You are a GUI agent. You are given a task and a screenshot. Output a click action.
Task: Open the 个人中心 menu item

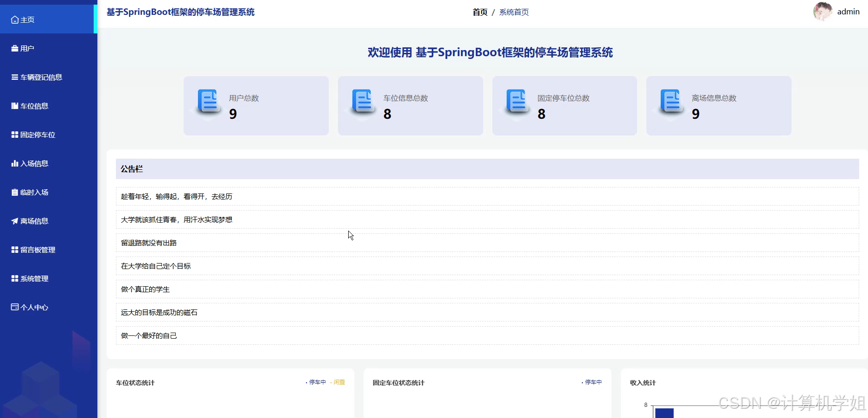[x=49, y=307]
